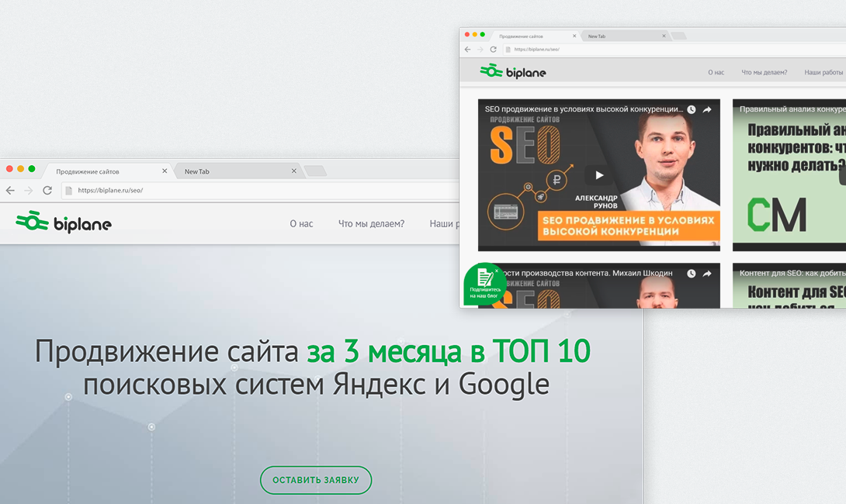The image size is (846, 504).
Task: Go back in the front browser window
Action: [x=468, y=49]
